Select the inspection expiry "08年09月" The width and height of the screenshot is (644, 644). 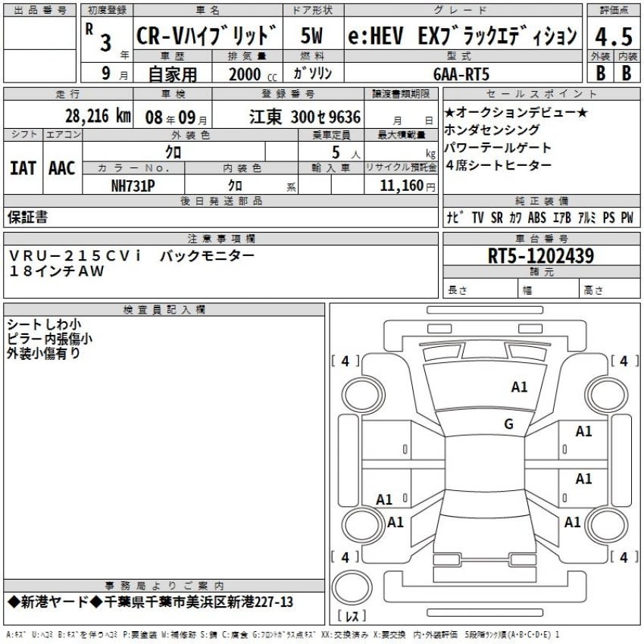tap(176, 118)
